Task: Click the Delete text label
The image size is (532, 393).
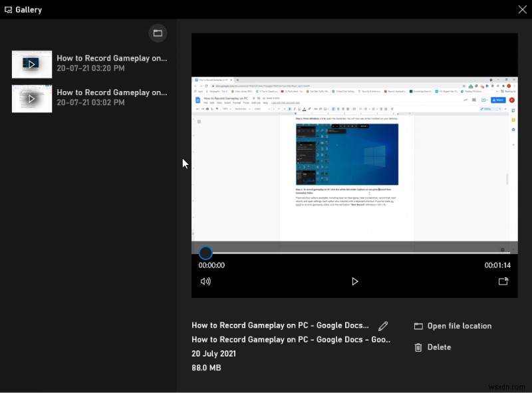Action: [x=439, y=347]
